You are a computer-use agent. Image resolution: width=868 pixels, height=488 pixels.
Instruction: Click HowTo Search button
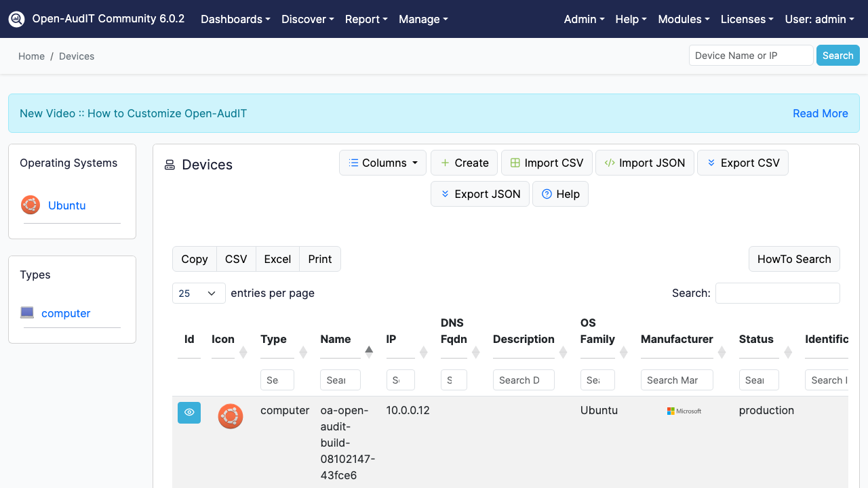[x=794, y=259]
